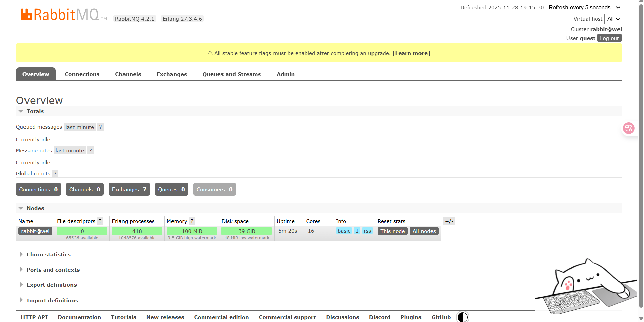Image resolution: width=644 pixels, height=322 pixels.
Task: Click the info tag labeled 1
Action: coord(357,231)
